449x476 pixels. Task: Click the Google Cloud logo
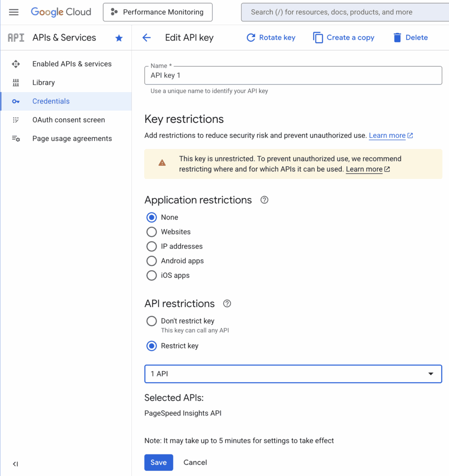[60, 12]
